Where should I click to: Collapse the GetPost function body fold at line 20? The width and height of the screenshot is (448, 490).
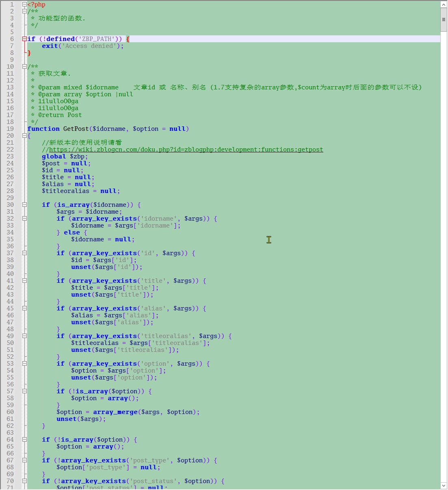24,136
